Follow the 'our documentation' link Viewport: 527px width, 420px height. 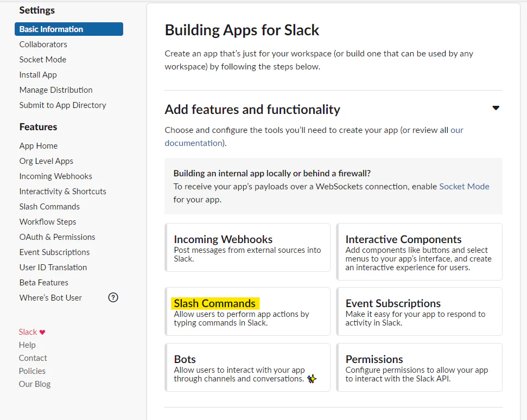[x=193, y=143]
